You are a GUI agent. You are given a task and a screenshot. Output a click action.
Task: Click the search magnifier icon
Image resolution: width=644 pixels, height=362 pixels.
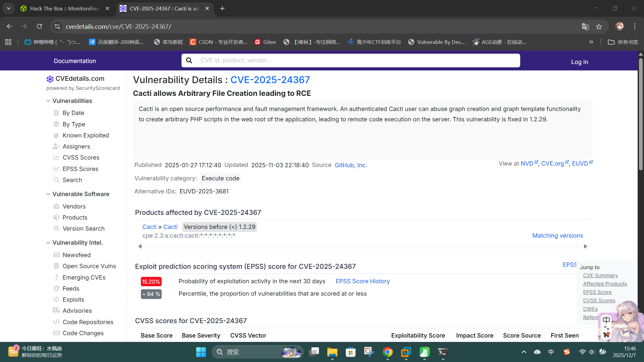(x=189, y=60)
